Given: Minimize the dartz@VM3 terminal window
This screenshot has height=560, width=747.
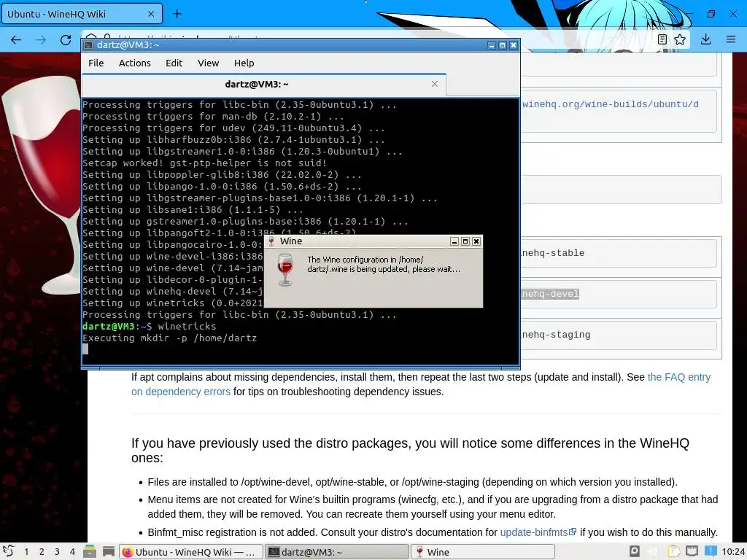Looking at the screenshot, I should point(492,45).
